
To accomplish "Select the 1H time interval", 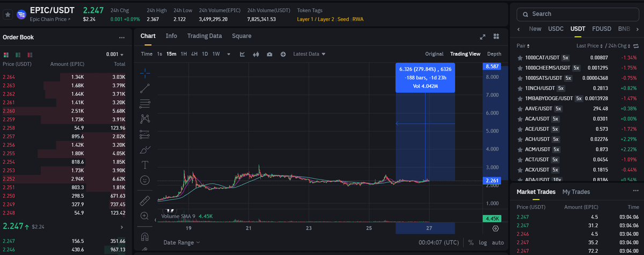I will 184,54.
